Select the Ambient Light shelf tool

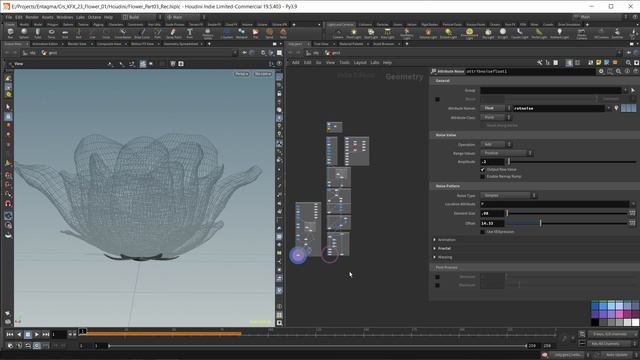click(x=559, y=33)
